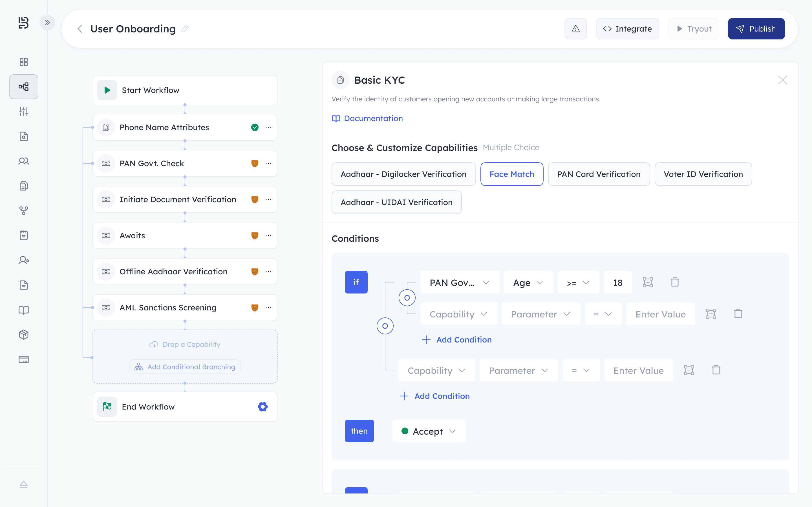Viewport: 812px width, 507px height.
Task: Select the Phone Name Attributes step
Action: pyautogui.click(x=164, y=127)
